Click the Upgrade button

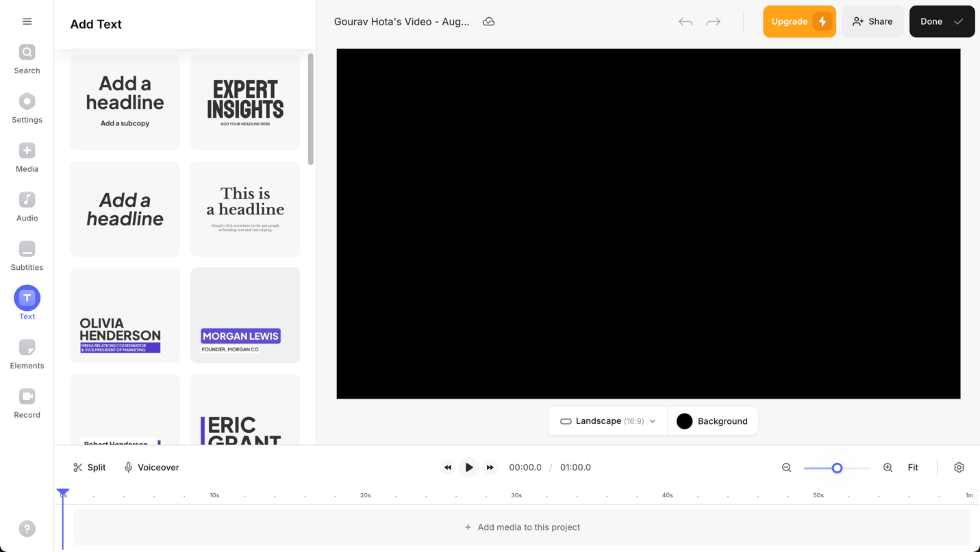click(x=799, y=22)
